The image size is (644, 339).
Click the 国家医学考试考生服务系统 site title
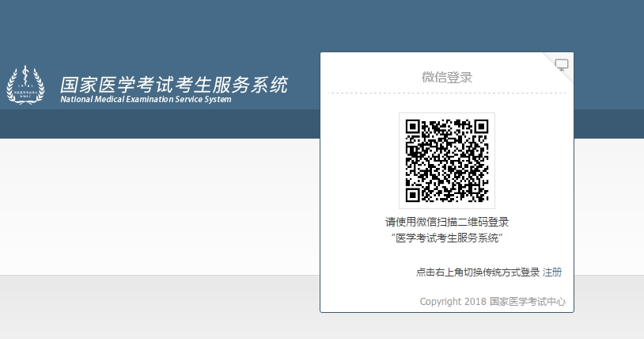(174, 84)
